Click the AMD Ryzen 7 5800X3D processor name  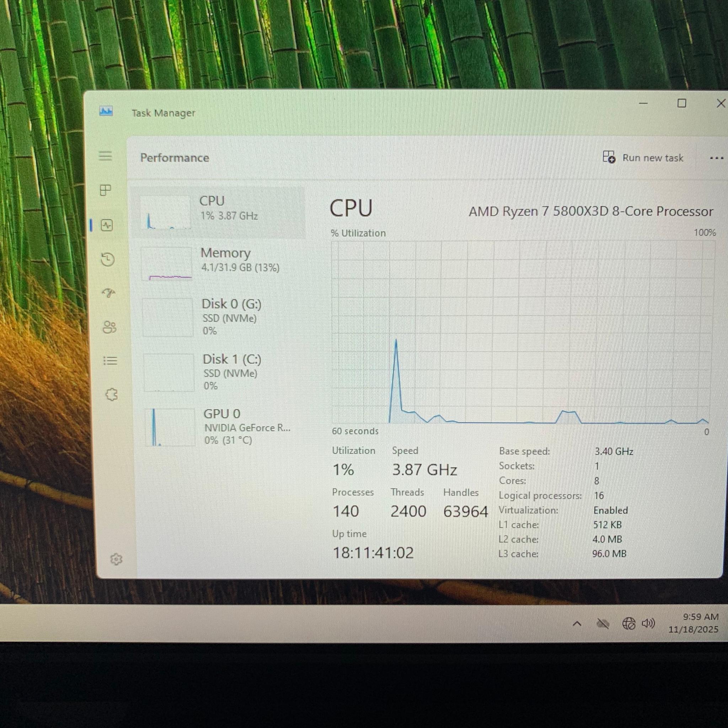590,212
